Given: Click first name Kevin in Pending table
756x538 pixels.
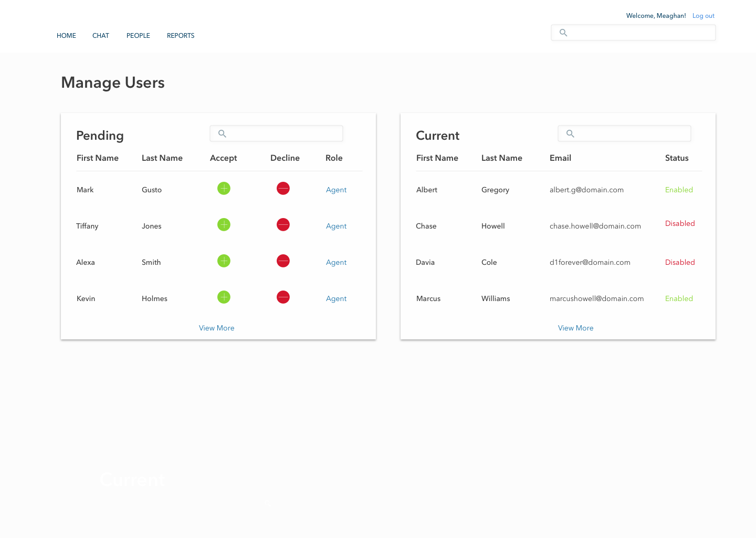Looking at the screenshot, I should [86, 298].
